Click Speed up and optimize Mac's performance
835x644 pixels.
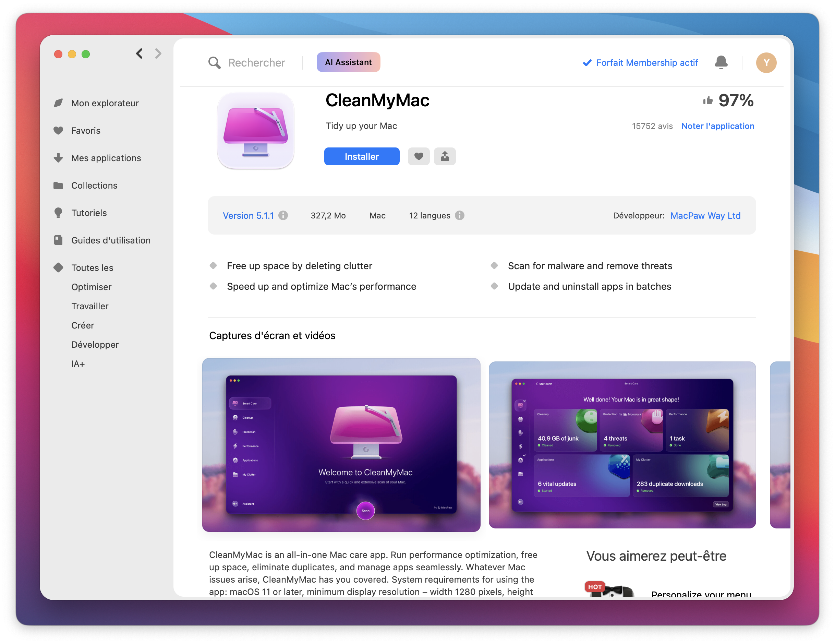[x=322, y=286]
